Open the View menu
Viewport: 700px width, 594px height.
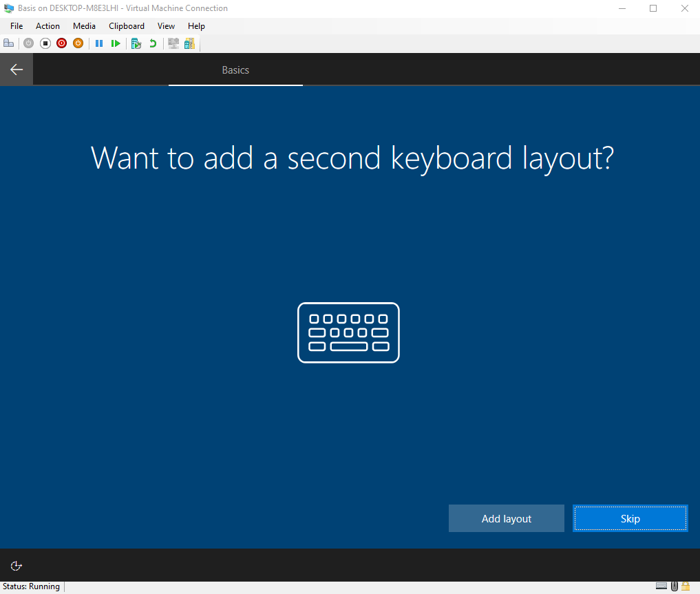point(166,26)
